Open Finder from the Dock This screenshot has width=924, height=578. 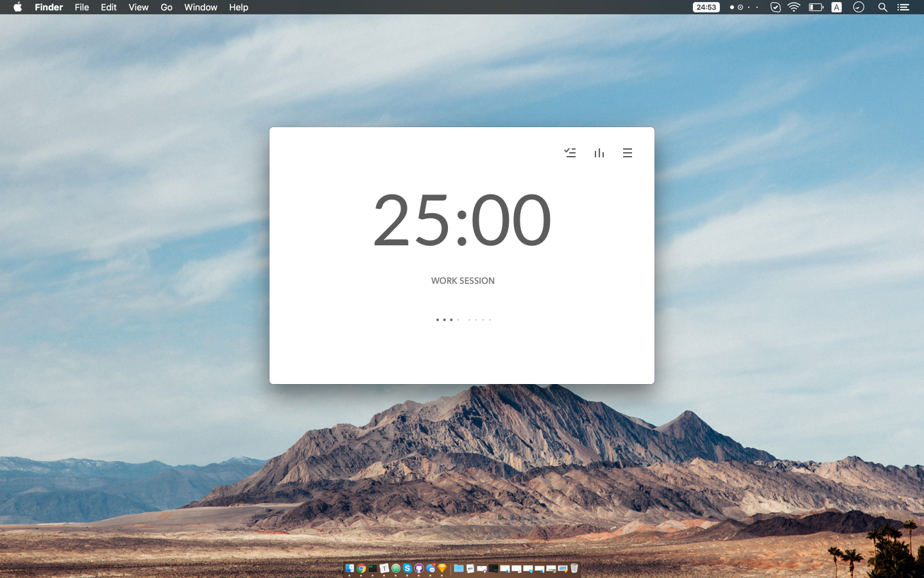350,568
